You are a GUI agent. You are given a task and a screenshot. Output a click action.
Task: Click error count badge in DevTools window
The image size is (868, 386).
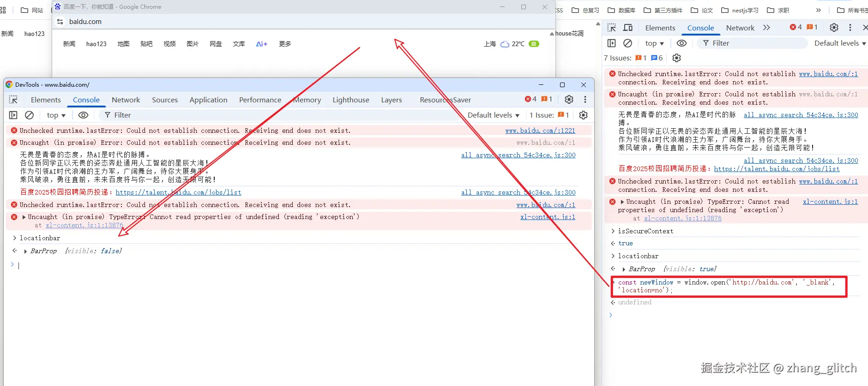point(530,99)
